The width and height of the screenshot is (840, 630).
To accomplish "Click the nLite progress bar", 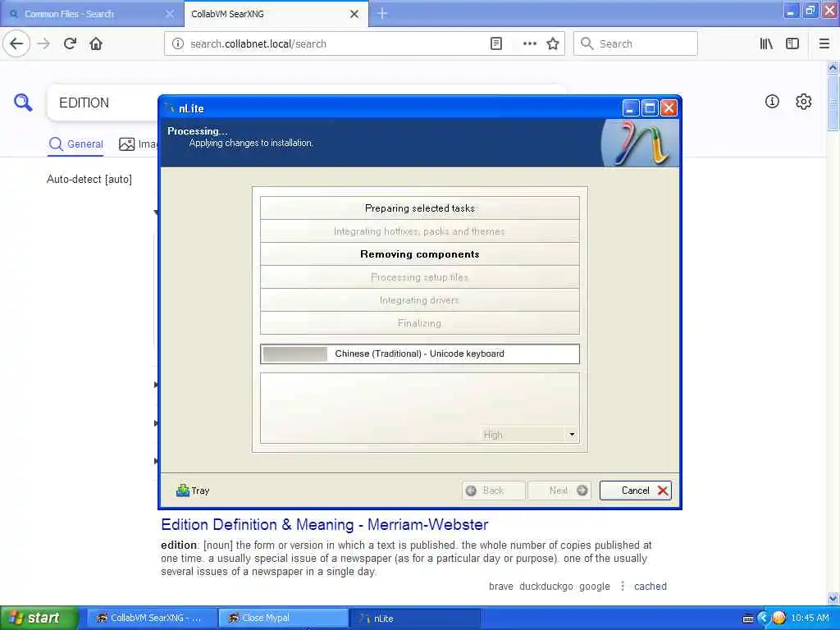I will 419,354.
